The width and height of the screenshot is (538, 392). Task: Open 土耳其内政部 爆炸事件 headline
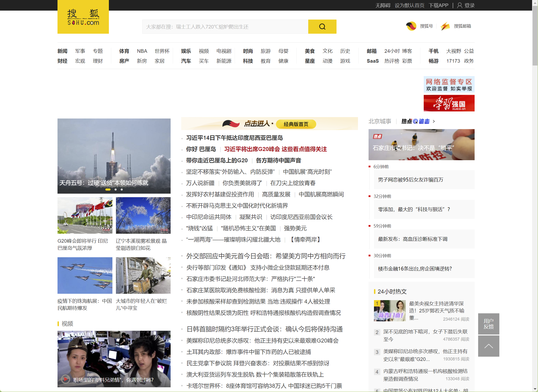point(248,352)
